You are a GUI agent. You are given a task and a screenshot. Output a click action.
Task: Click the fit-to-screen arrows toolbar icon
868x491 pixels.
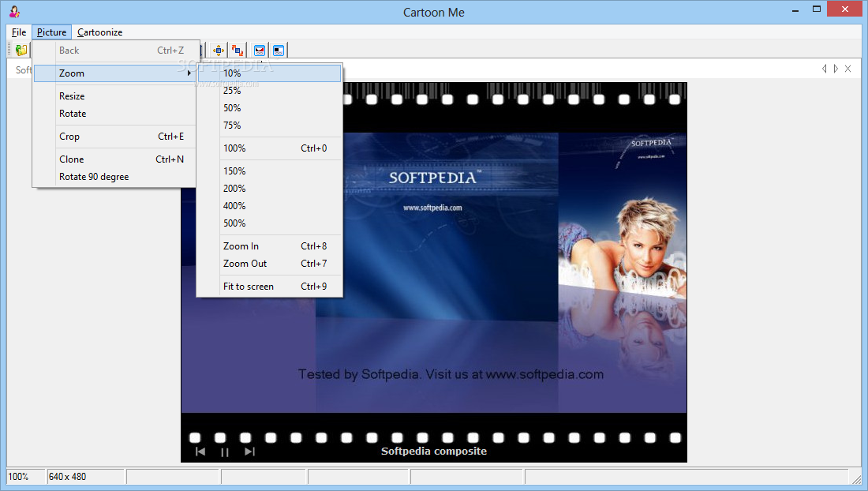219,51
